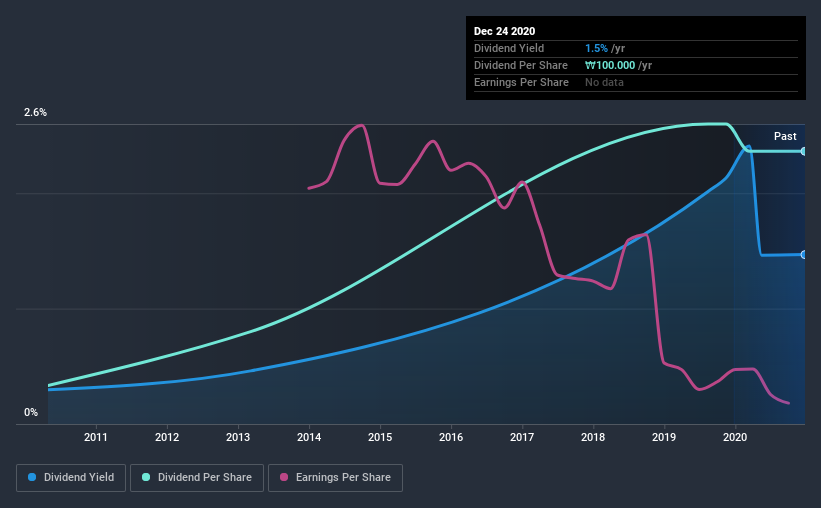
Task: Select the 2011 x-axis label
Action: click(x=96, y=437)
